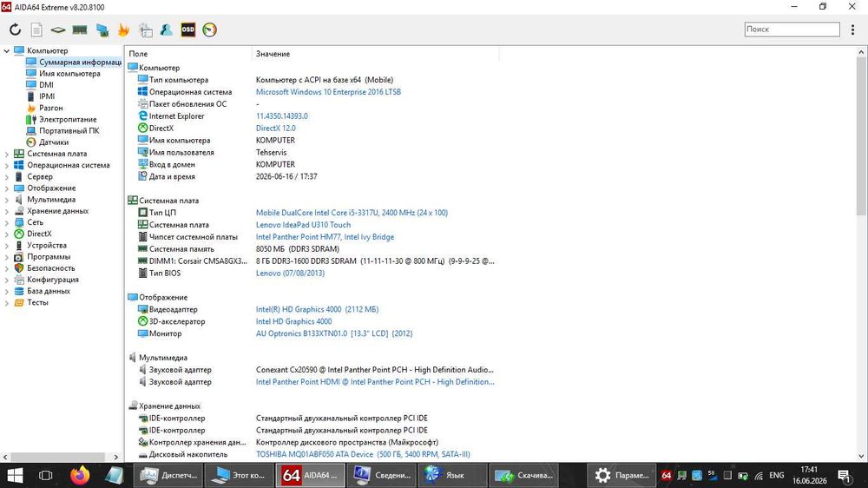Open the memory benchmark RAM icon
Viewport: 868px width, 488px height.
pyautogui.click(x=80, y=30)
